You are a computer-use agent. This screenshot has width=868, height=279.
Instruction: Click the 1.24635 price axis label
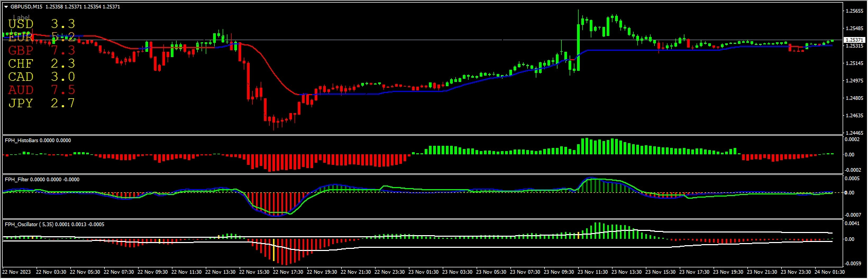pos(855,116)
